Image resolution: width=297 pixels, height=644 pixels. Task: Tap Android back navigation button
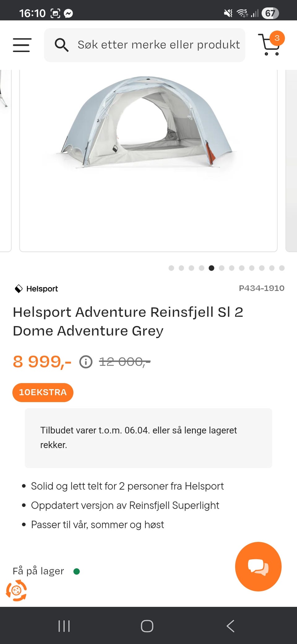(x=230, y=626)
